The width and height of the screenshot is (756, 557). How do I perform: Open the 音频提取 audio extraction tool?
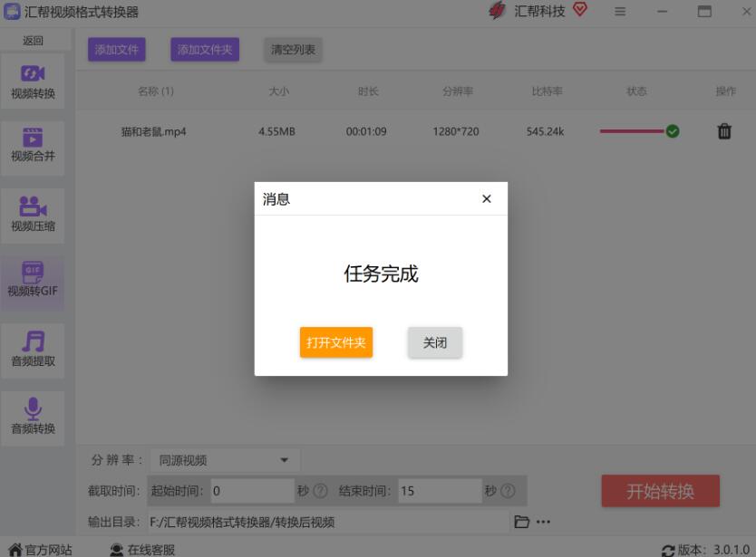33,350
